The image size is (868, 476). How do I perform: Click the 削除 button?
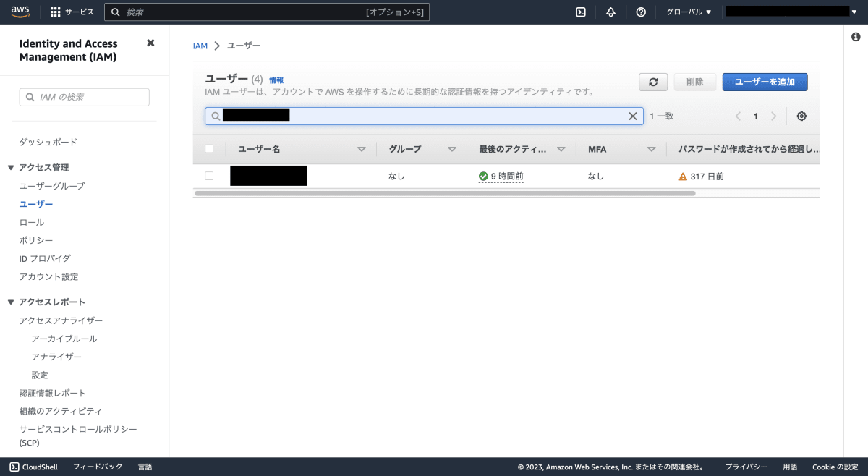(x=695, y=82)
